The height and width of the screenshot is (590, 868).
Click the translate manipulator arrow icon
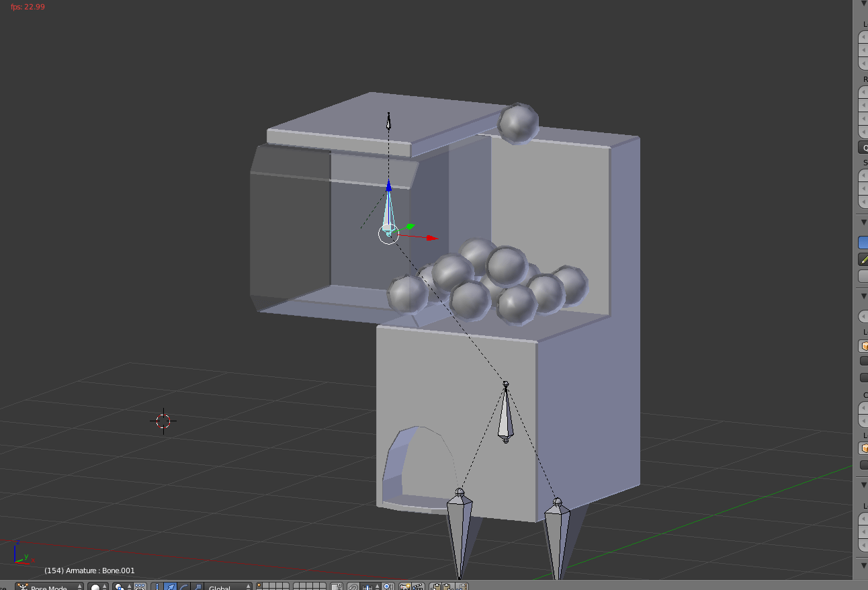169,585
